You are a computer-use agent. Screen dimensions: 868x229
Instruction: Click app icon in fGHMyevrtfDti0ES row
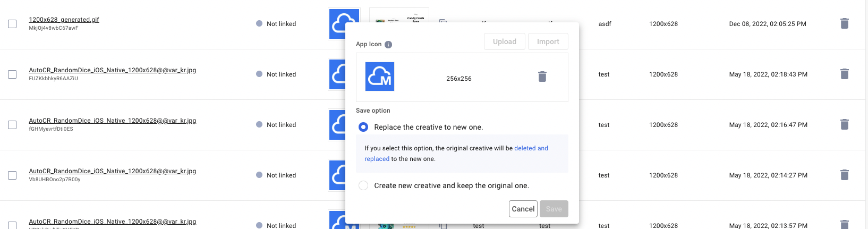(337, 124)
